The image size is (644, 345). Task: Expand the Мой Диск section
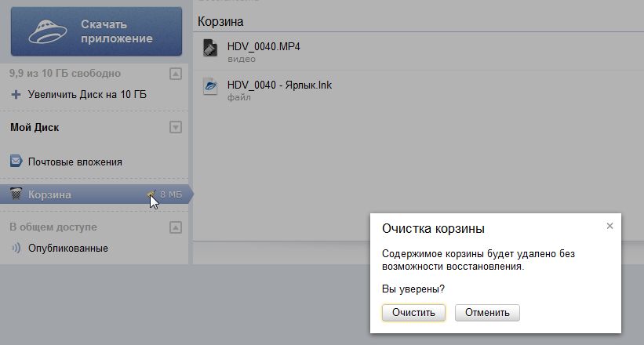pyautogui.click(x=176, y=127)
